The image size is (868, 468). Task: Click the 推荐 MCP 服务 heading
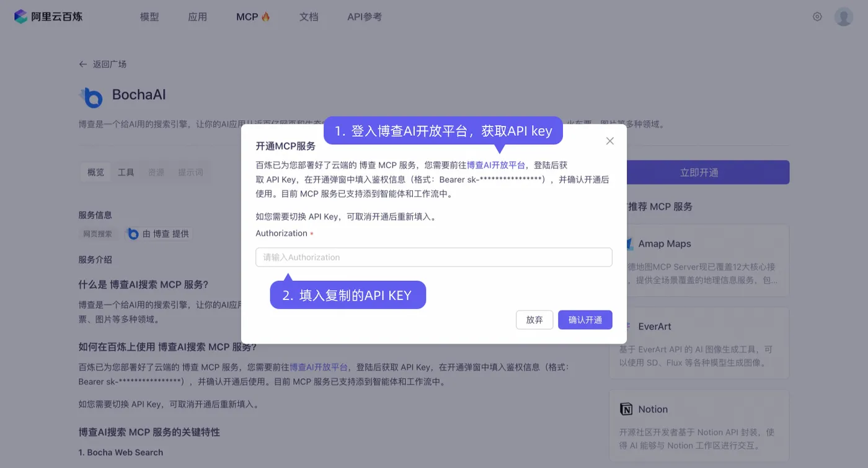tap(660, 206)
